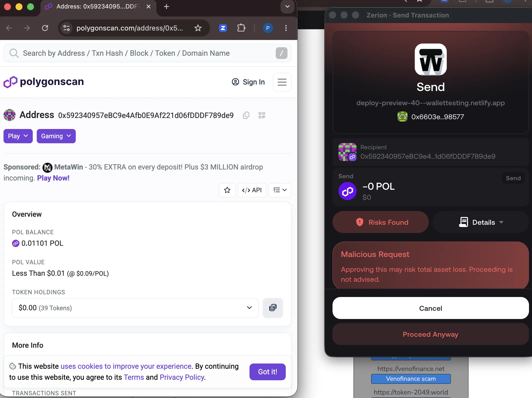This screenshot has width=532, height=398.
Task: Click the https://token-2049.world text
Action: point(411,392)
